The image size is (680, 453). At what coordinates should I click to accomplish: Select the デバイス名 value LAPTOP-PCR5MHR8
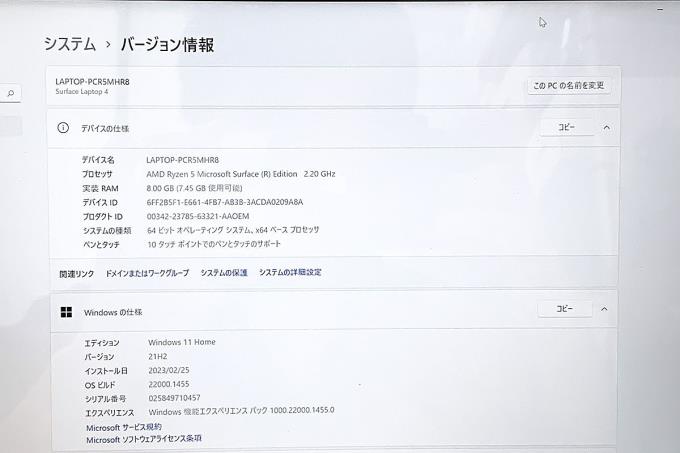tap(183, 160)
